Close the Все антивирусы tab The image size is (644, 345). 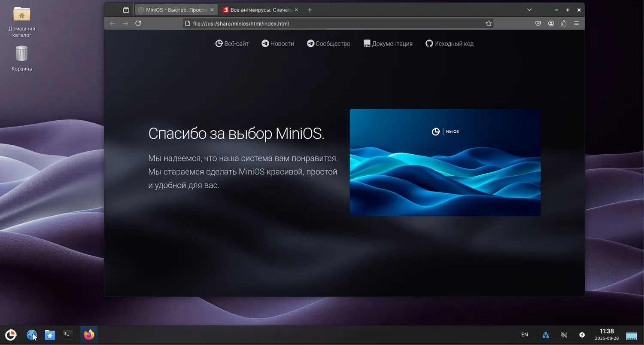tap(297, 10)
